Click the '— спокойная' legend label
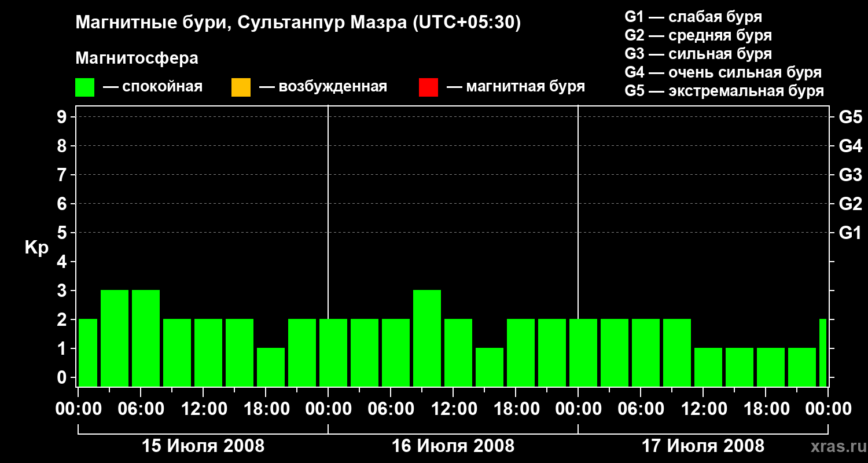868x463 pixels. tap(153, 87)
